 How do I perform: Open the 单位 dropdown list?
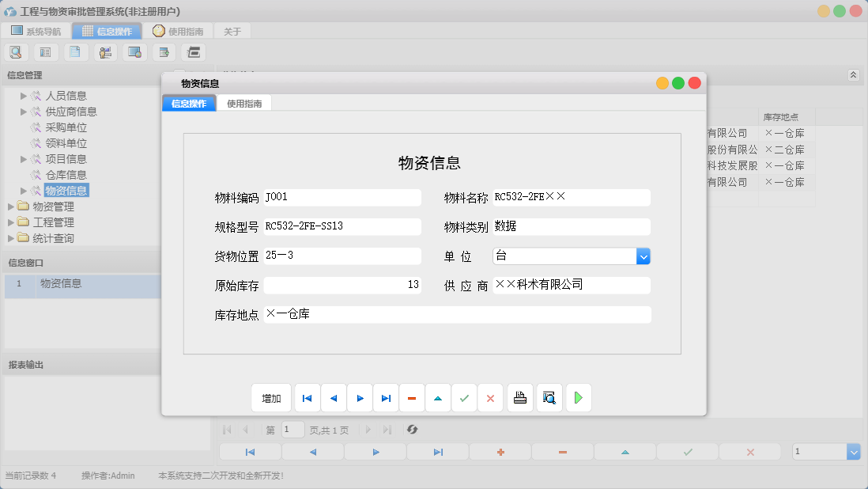point(643,256)
